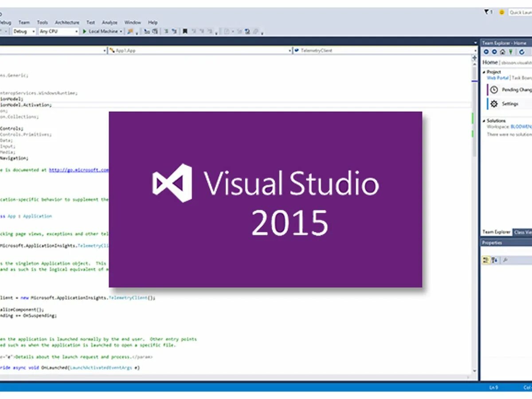Click the editor vertical scrollbar thumb

click(475, 113)
